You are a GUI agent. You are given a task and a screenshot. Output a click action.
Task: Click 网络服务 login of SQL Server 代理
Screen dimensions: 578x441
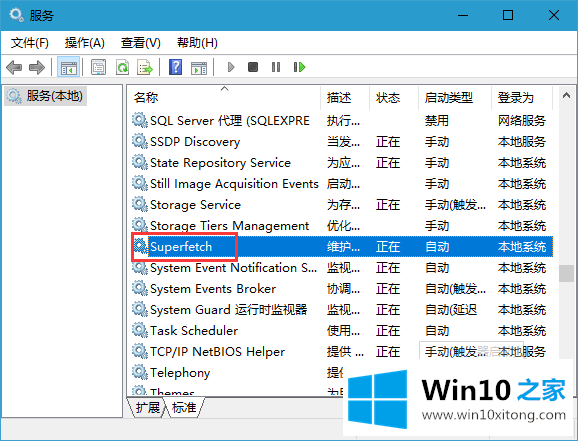(522, 121)
